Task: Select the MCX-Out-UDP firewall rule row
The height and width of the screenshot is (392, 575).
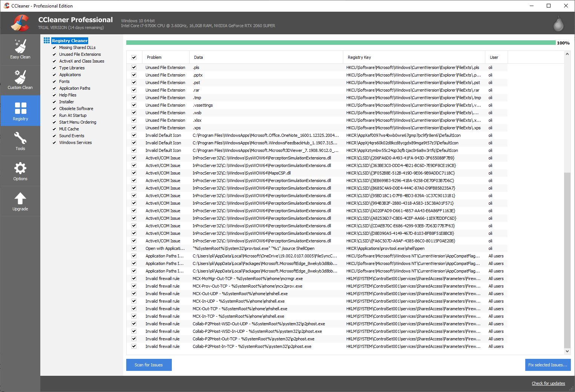Action: tap(317, 294)
